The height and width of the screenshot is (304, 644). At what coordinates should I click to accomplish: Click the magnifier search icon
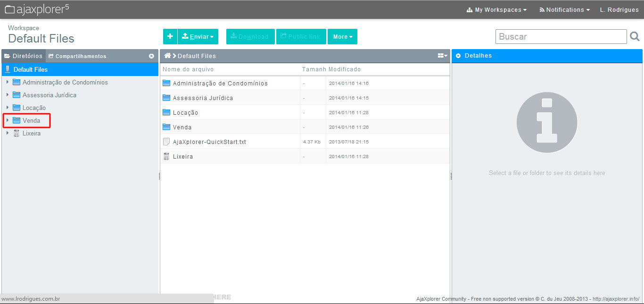[x=635, y=36]
